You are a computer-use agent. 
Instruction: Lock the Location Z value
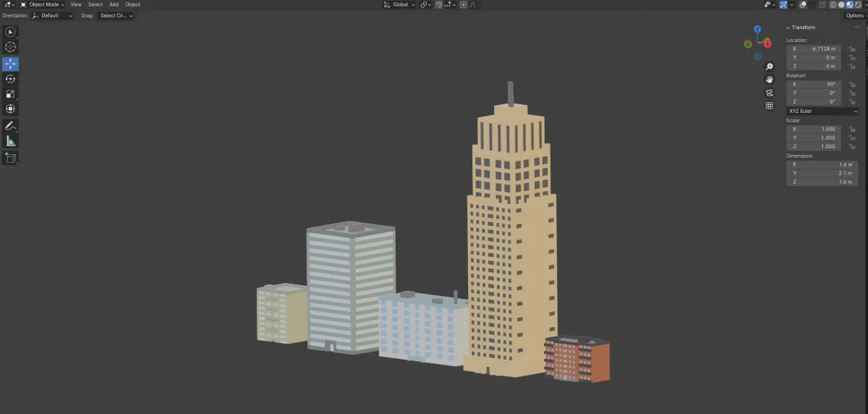click(x=853, y=66)
